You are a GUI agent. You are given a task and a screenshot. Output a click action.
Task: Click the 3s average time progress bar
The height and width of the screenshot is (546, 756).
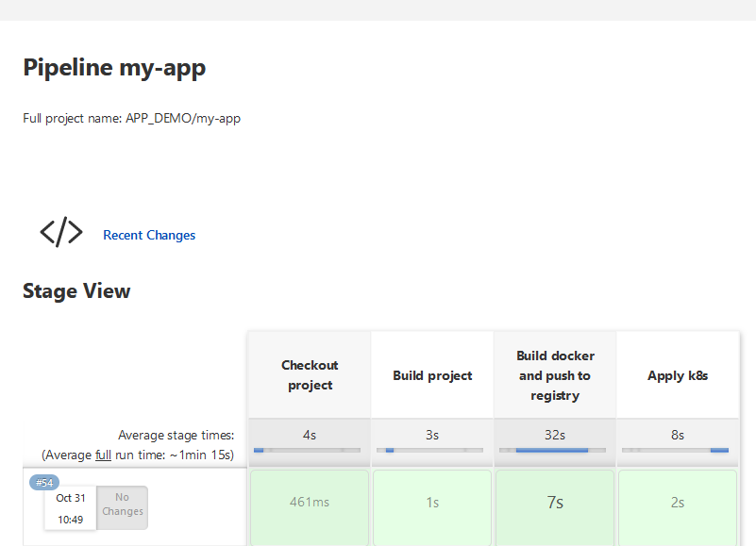pos(432,450)
